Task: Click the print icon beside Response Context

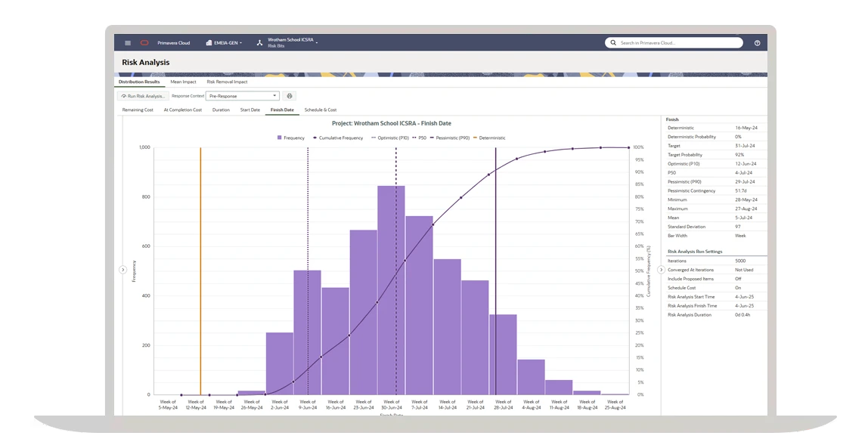Action: 290,95
